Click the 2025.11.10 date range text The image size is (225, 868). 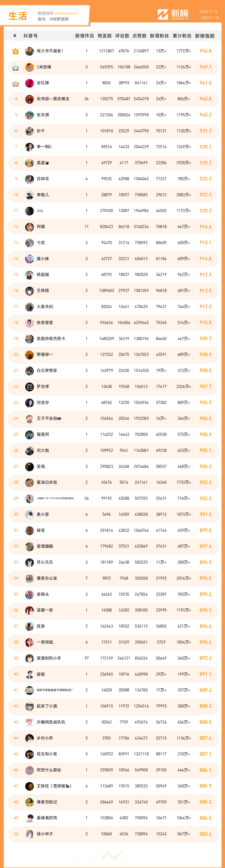(209, 12)
